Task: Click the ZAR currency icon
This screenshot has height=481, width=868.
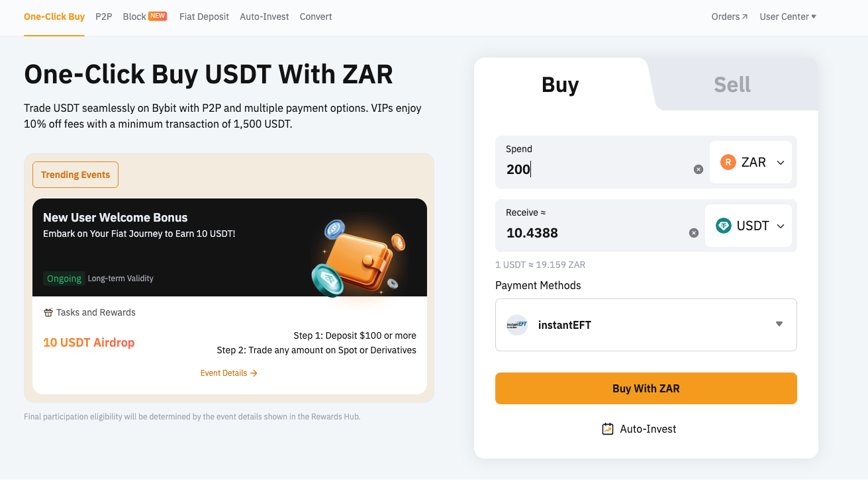Action: pos(728,162)
